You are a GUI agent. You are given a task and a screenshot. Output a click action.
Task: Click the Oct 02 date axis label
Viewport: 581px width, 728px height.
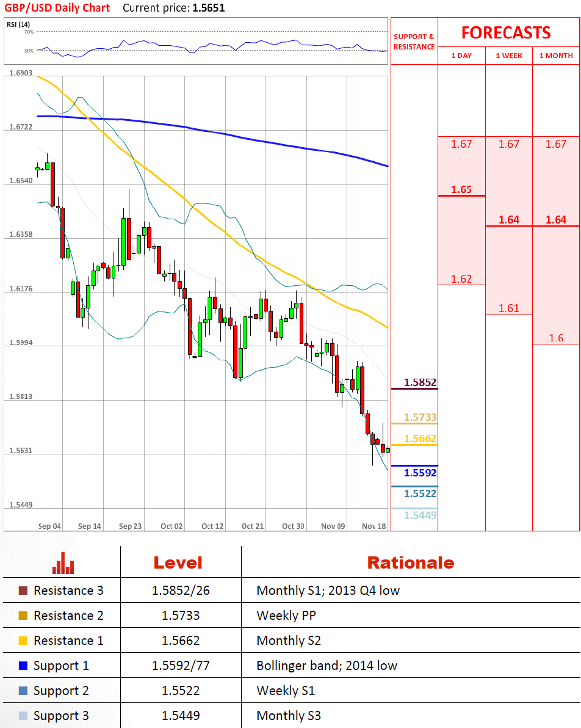(x=171, y=526)
